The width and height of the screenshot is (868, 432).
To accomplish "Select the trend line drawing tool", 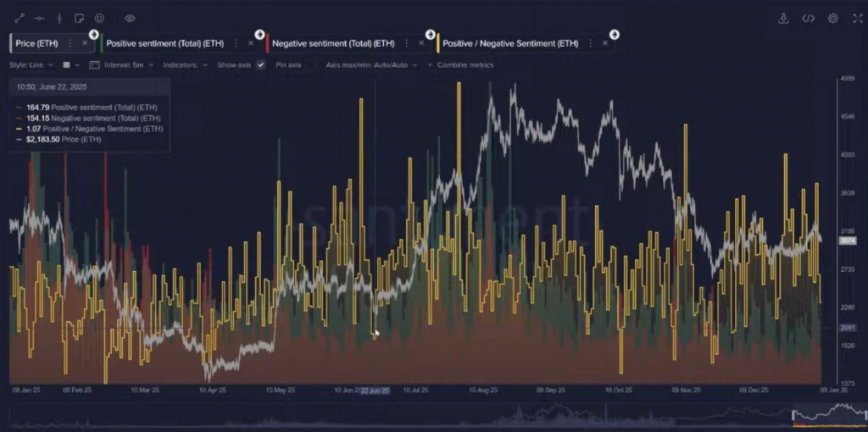I will coord(19,18).
